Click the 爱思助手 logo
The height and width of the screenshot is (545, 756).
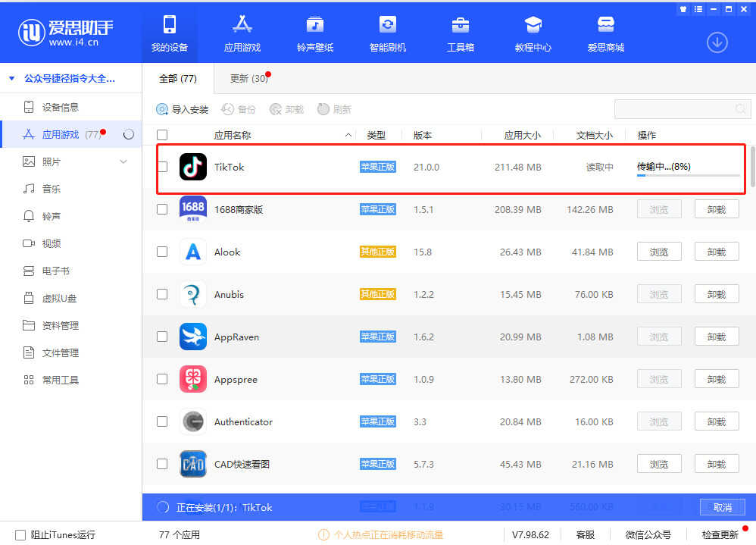[x=66, y=33]
